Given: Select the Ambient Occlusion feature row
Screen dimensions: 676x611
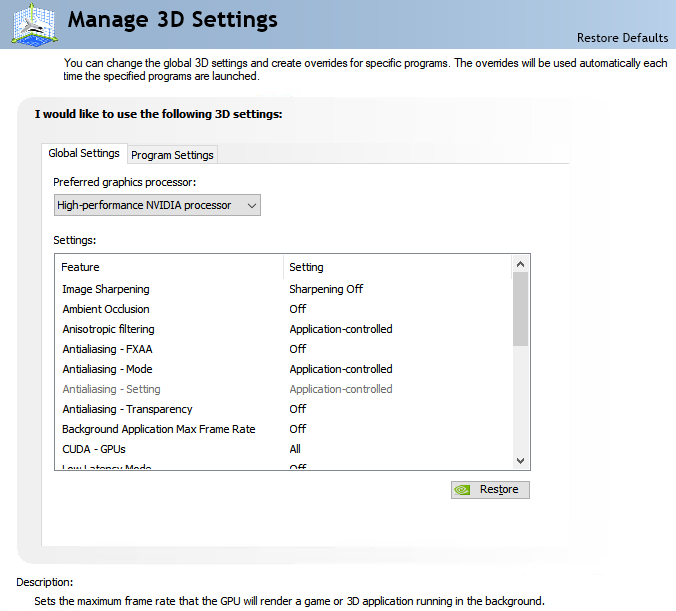Looking at the screenshot, I should [x=106, y=309].
